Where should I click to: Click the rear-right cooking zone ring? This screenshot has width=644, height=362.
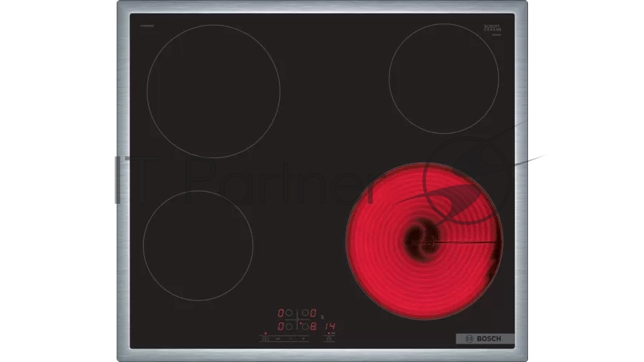443,78
